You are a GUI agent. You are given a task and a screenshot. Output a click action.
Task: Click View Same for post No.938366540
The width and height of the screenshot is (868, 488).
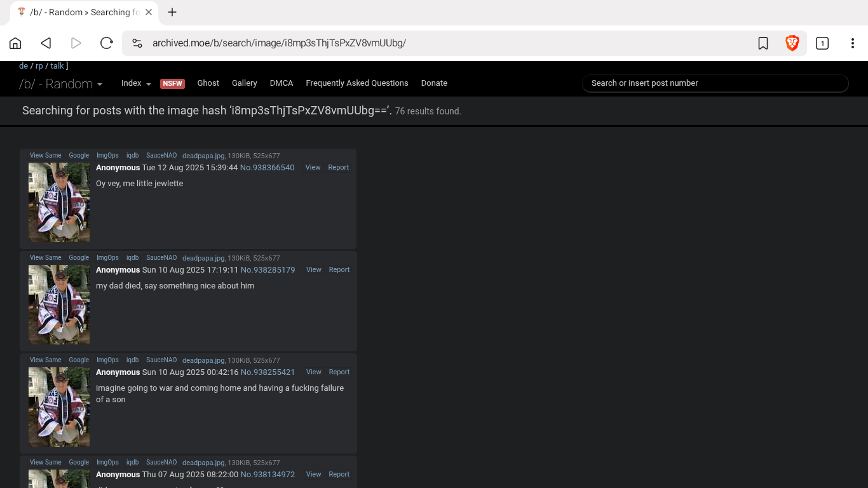[x=46, y=156]
